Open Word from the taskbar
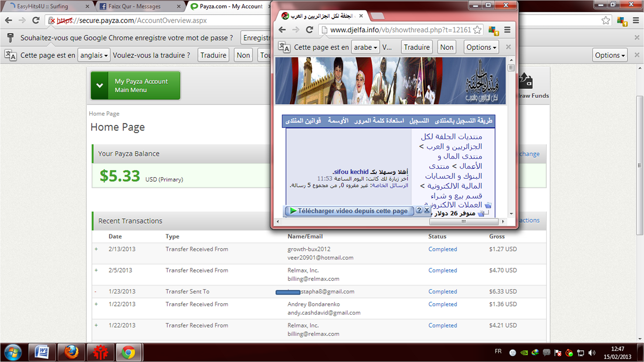The height and width of the screenshot is (362, 644). coord(42,353)
